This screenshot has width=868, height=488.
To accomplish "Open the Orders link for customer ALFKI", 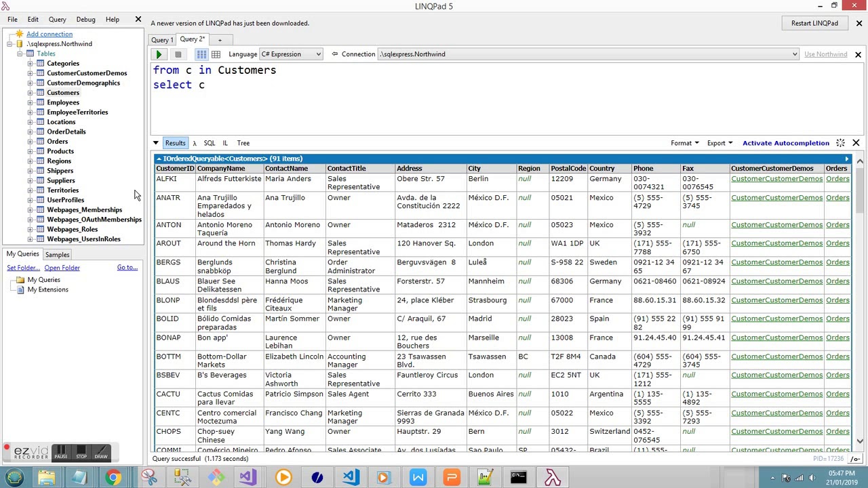I will pos(837,179).
